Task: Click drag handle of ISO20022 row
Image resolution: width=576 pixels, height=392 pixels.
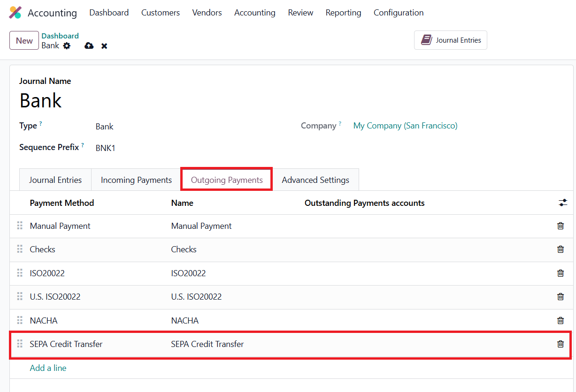Action: pos(20,273)
